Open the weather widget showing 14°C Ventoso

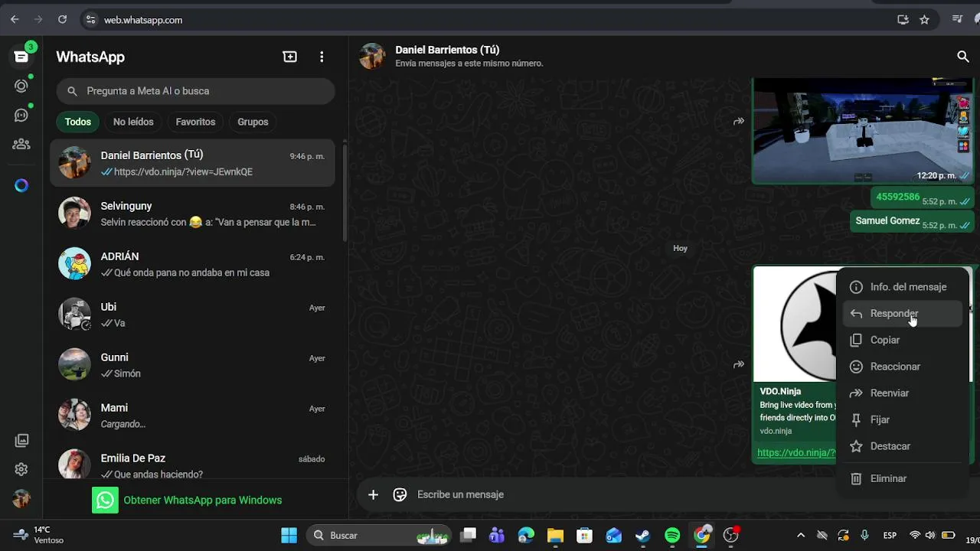coord(38,535)
